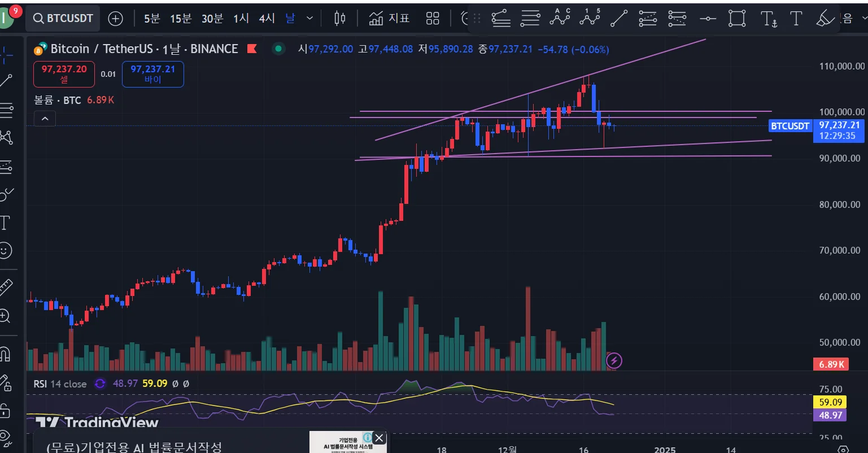Open the 지표 indicators dialog
This screenshot has height=453, width=868.
(x=389, y=19)
